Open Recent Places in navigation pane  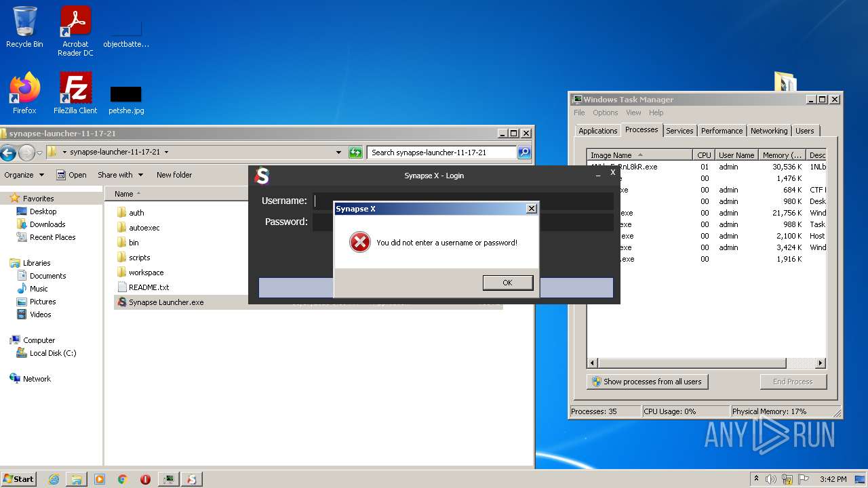tap(52, 237)
